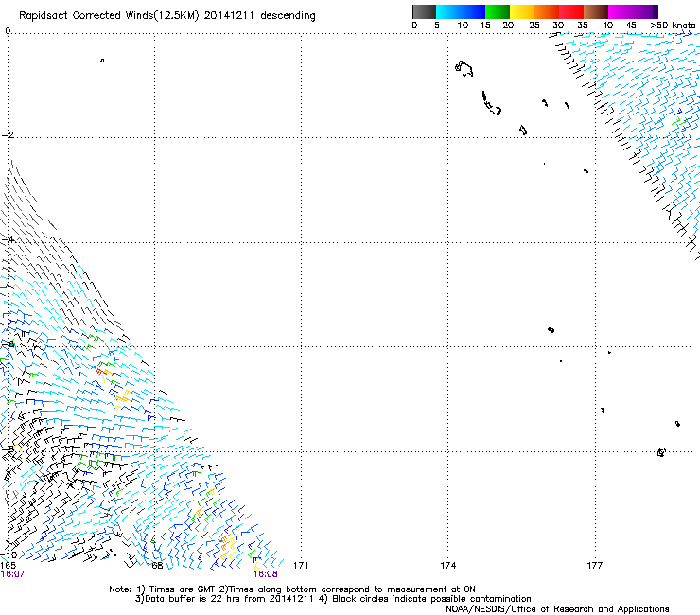
Task: Pick the gray 0-5 knots legend swatch
Action: click(x=424, y=11)
